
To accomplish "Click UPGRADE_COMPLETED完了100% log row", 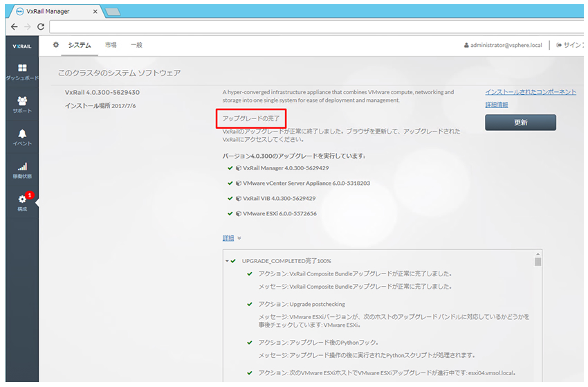I will (x=286, y=261).
